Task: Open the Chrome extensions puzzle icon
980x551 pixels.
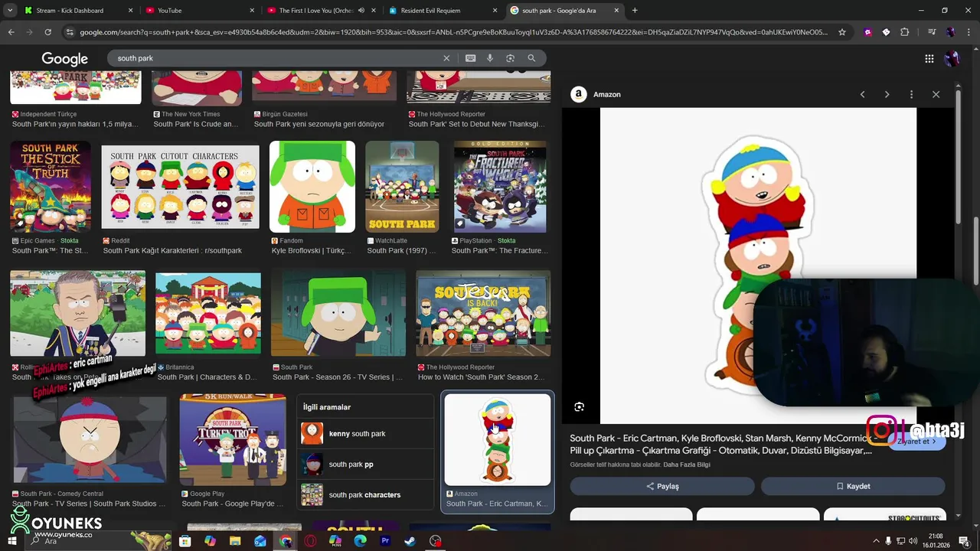Action: tap(905, 32)
